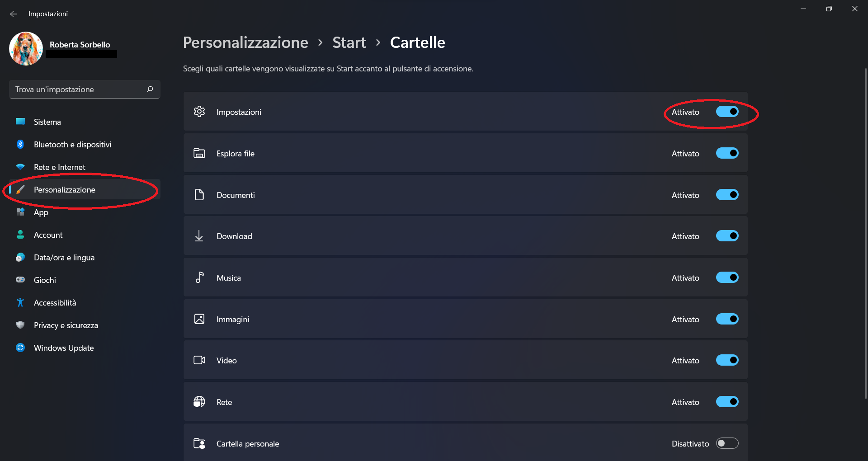Click the Trova un'impostazione search field

tap(77, 89)
